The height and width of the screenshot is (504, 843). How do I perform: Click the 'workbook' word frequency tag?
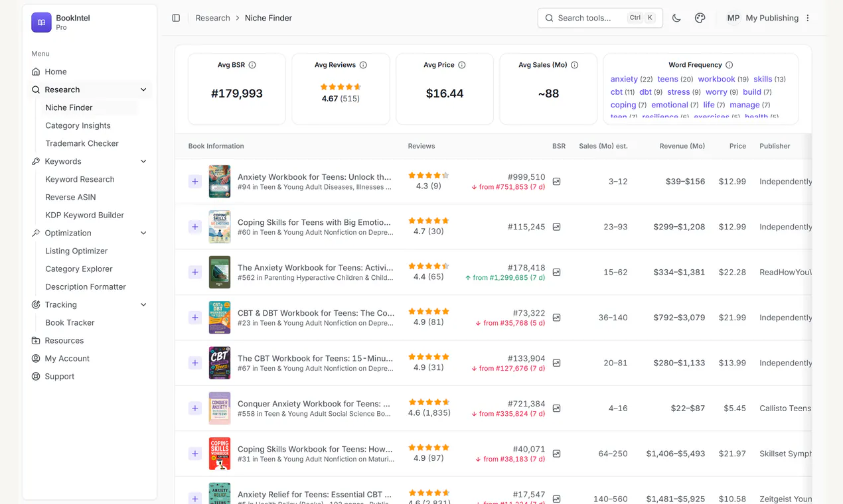[716, 79]
